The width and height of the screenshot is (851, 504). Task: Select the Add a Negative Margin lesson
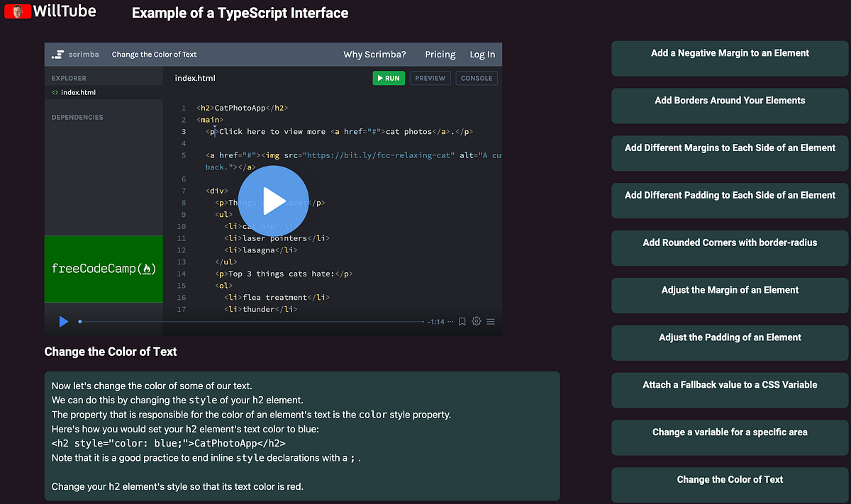(x=730, y=58)
